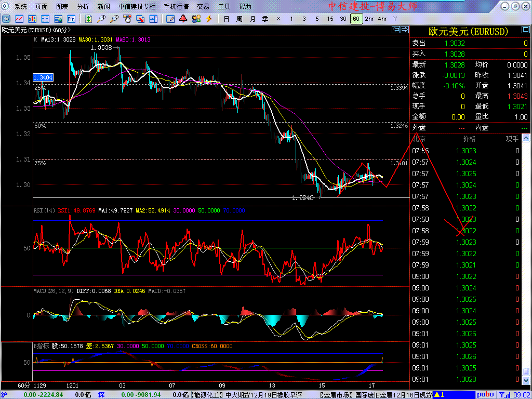Click the zoom in magnifier icon
This screenshot has width=532, height=399.
coord(101,19)
